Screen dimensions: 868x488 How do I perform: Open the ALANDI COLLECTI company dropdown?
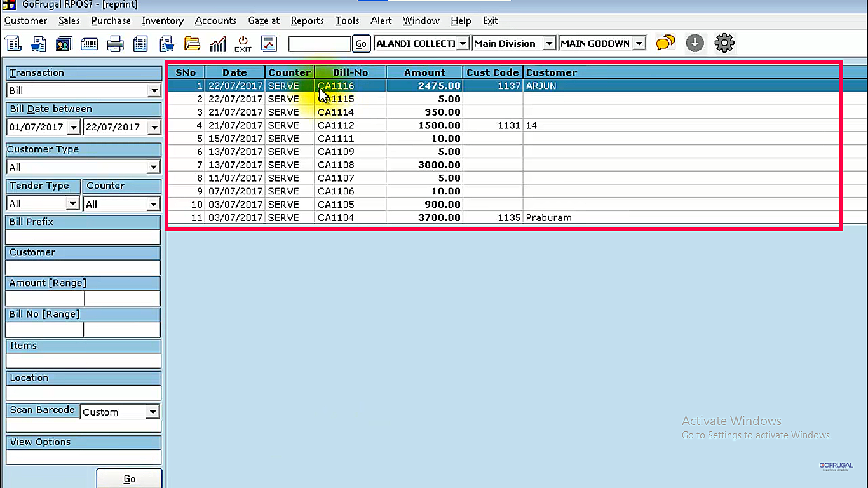tap(463, 44)
